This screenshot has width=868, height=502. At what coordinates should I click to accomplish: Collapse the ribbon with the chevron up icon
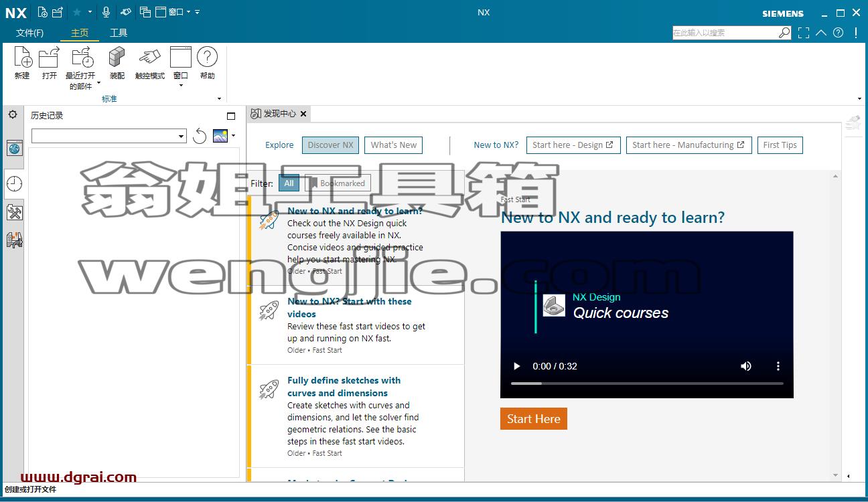821,33
